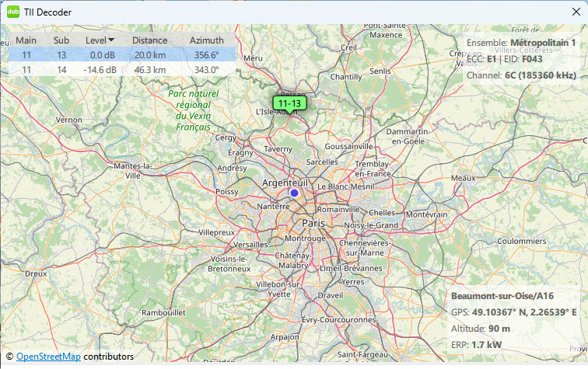
Task: Select the row with distance 20.0 km
Action: pos(122,55)
